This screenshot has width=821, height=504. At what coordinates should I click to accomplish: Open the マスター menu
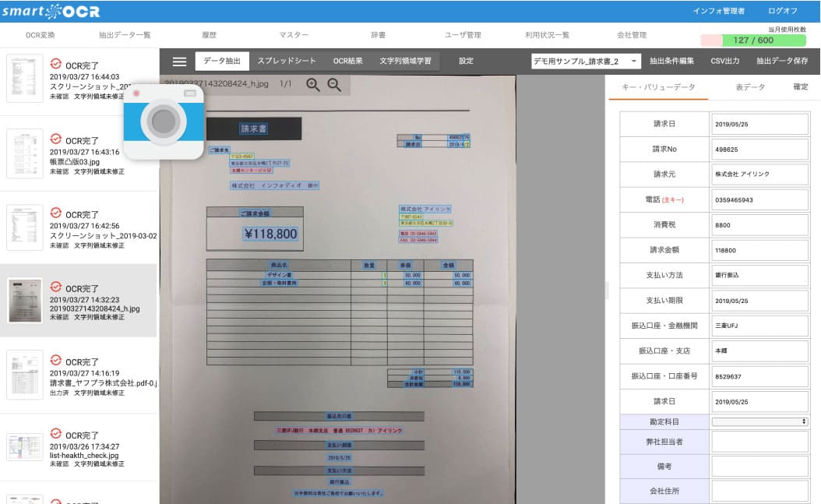(x=294, y=35)
